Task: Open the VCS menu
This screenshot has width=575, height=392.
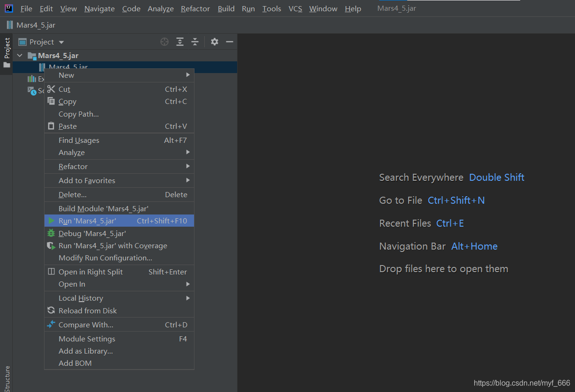Action: click(295, 8)
